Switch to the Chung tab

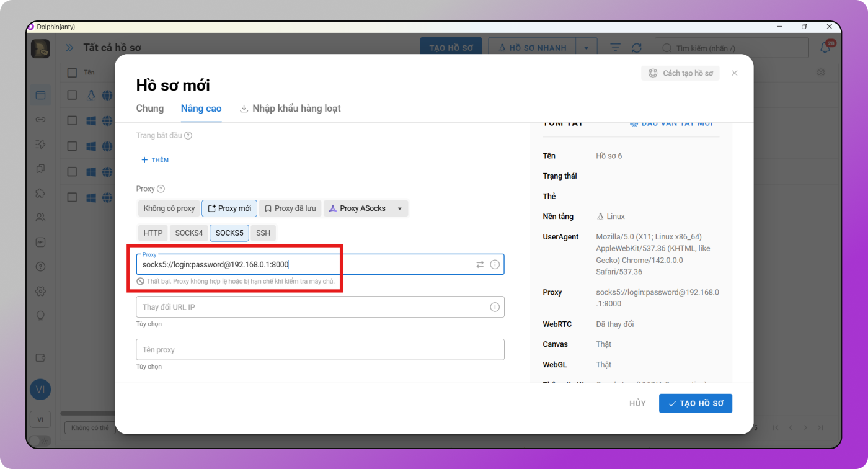coord(150,109)
